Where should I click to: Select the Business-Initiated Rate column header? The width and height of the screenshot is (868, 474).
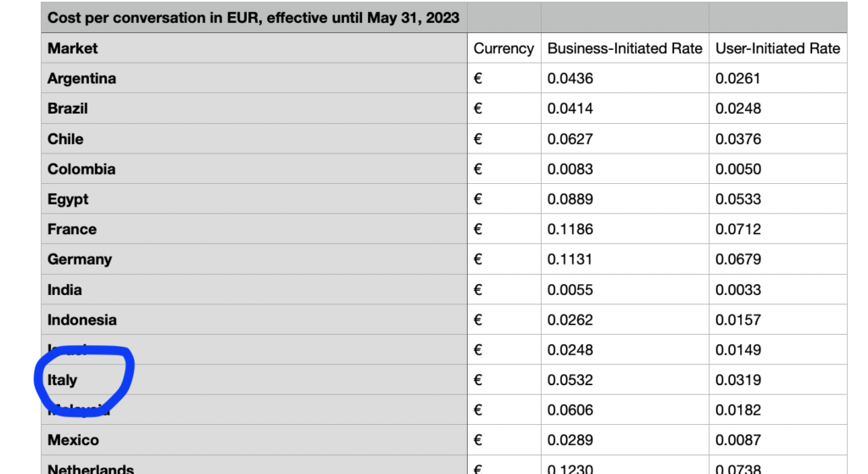tap(625, 48)
